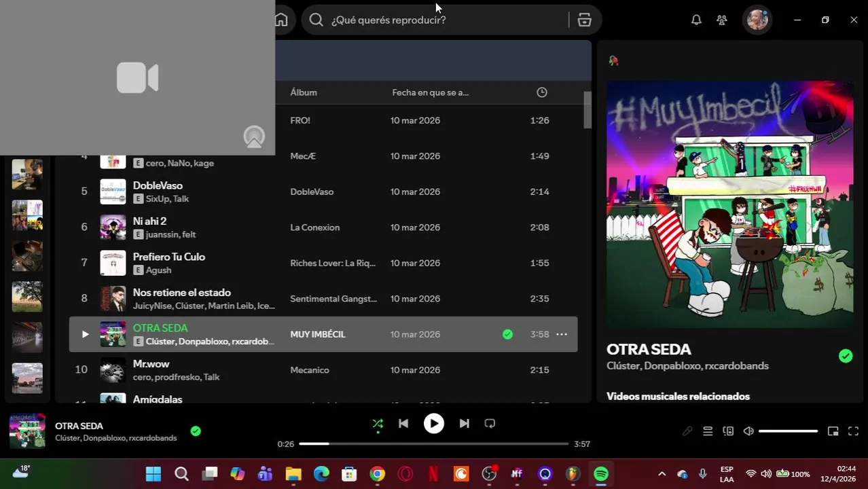Toggle shuffle in the player bar
The image size is (868, 489).
pos(378,424)
